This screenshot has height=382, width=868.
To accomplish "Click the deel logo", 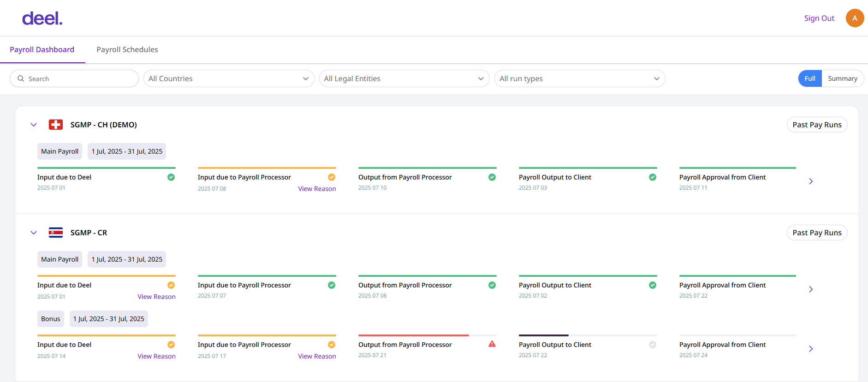I will point(42,18).
